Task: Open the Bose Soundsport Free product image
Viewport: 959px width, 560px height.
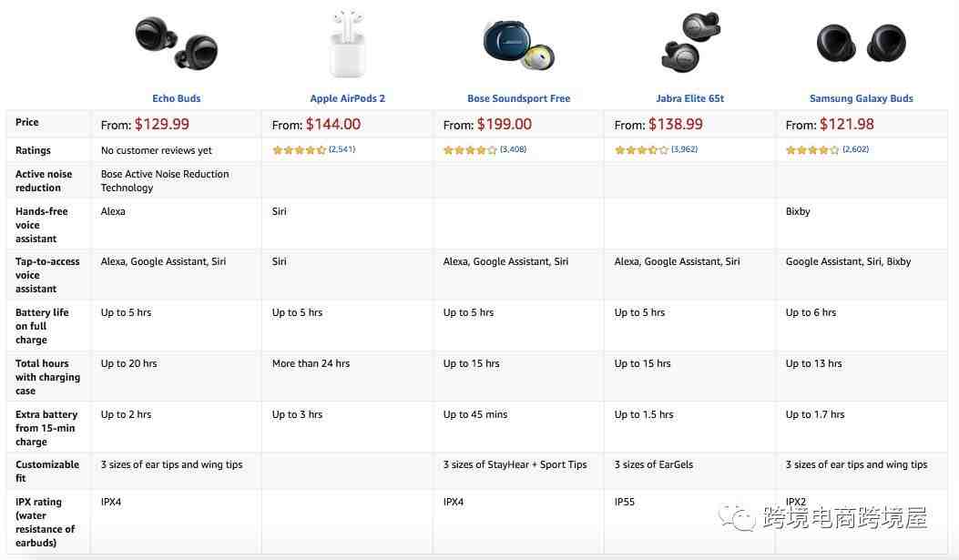Action: pos(518,45)
